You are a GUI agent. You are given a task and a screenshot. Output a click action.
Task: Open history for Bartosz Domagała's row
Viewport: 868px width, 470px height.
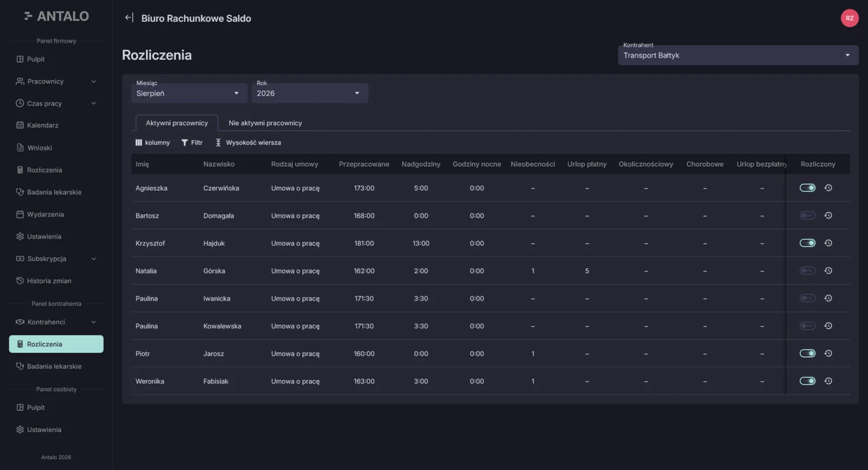(x=828, y=215)
